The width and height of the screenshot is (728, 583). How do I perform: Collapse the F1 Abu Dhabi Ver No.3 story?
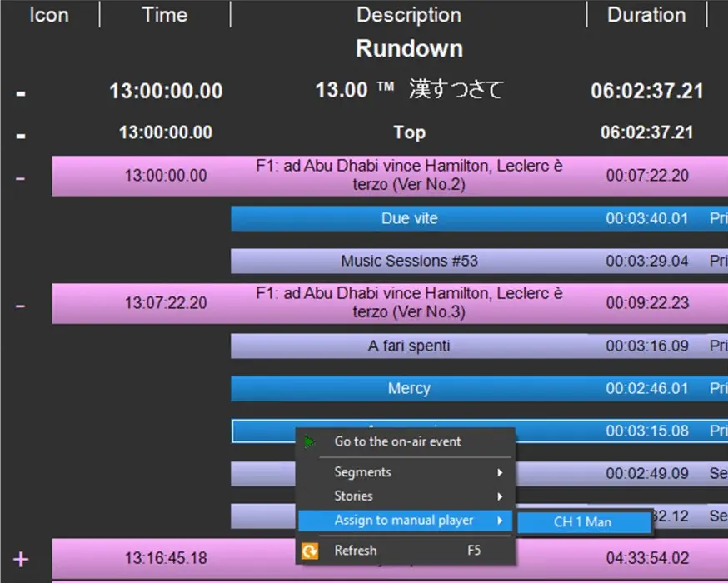pos(21,305)
